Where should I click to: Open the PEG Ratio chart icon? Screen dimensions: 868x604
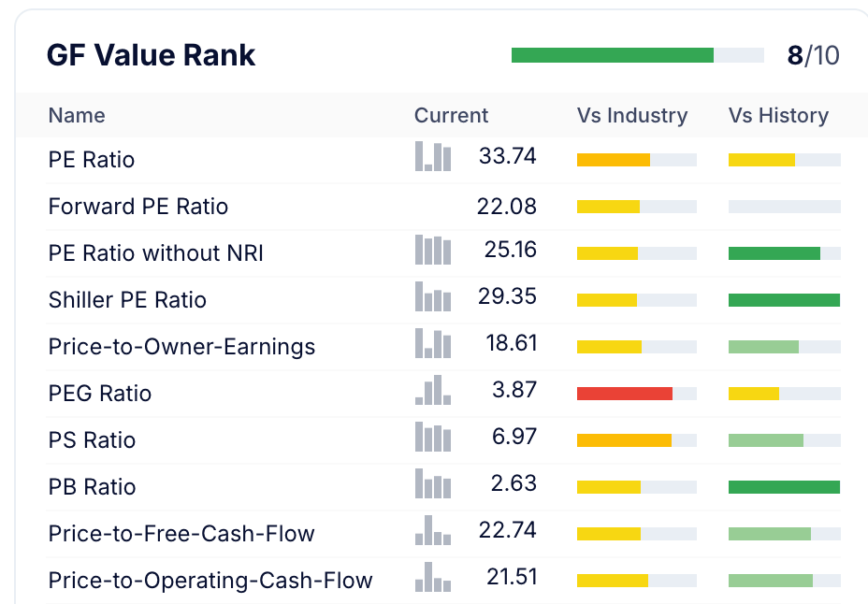point(433,390)
